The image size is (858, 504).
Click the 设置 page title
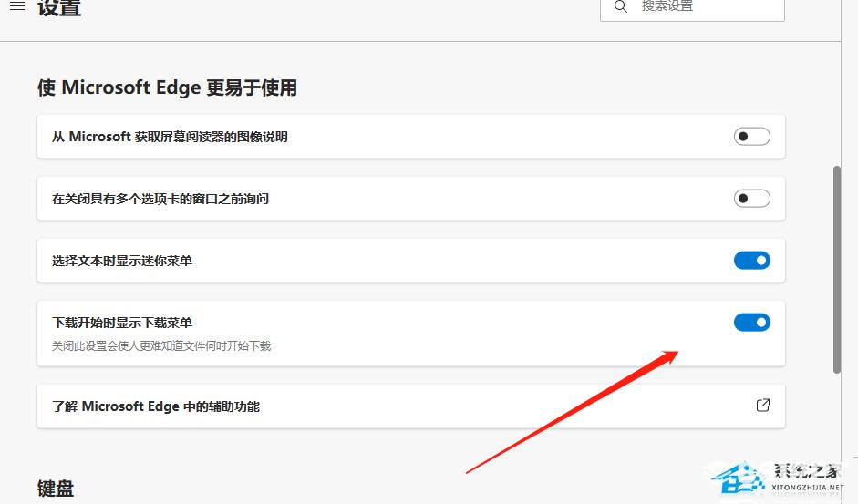[x=59, y=7]
